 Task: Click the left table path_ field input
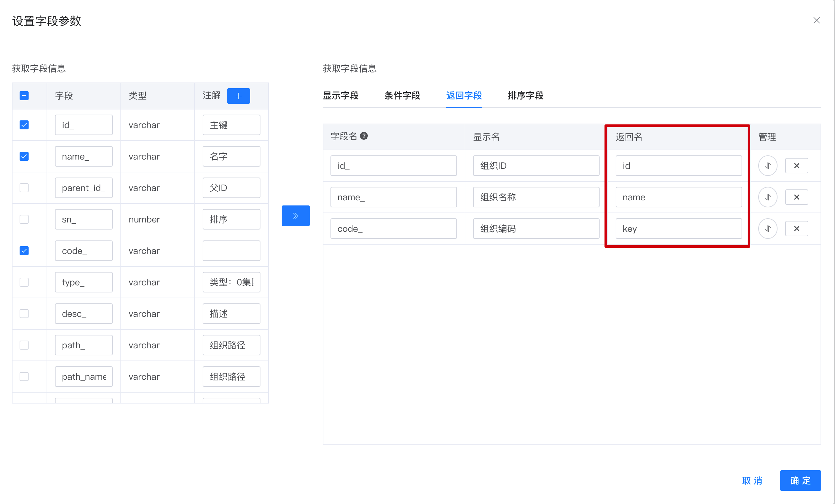tap(84, 345)
